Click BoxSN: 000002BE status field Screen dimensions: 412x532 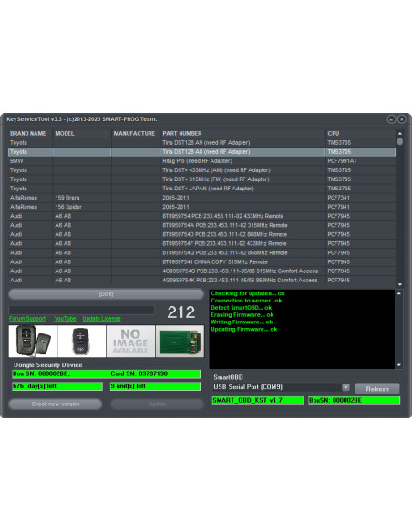pyautogui.click(x=354, y=400)
